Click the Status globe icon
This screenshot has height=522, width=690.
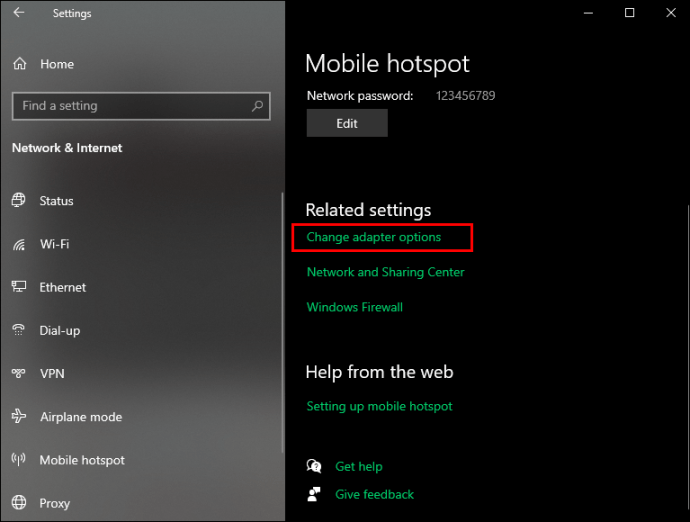point(18,200)
